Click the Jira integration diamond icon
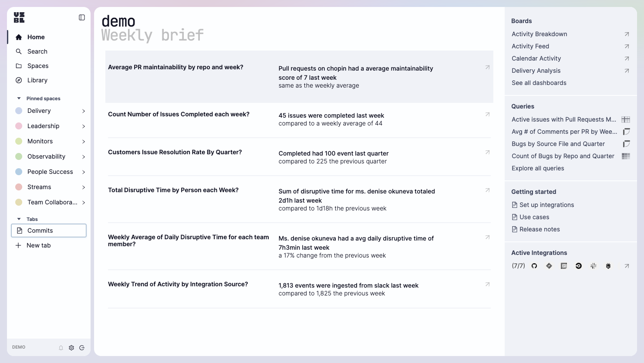Viewport: 644px width, 363px height. point(549,266)
